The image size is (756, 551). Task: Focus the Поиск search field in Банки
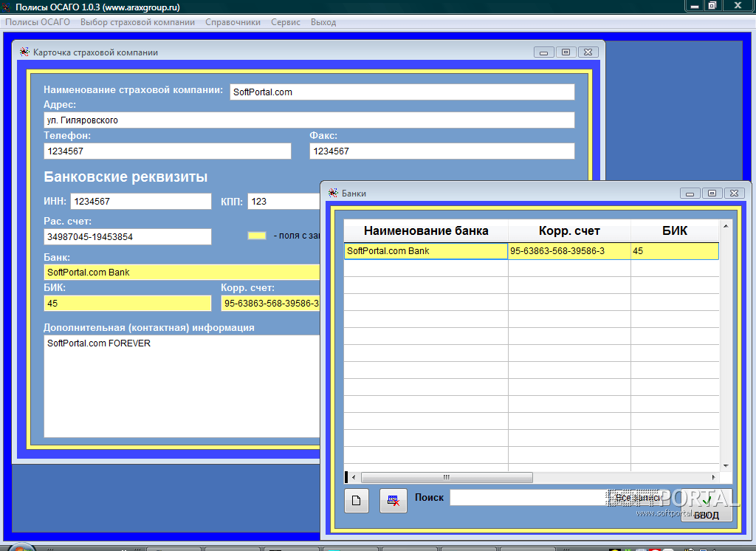click(x=528, y=497)
